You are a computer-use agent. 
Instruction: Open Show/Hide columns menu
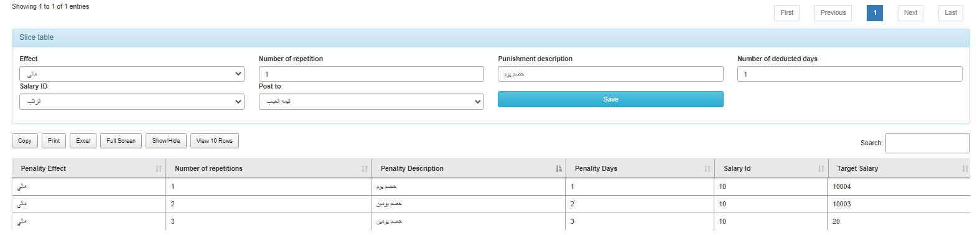click(x=166, y=141)
